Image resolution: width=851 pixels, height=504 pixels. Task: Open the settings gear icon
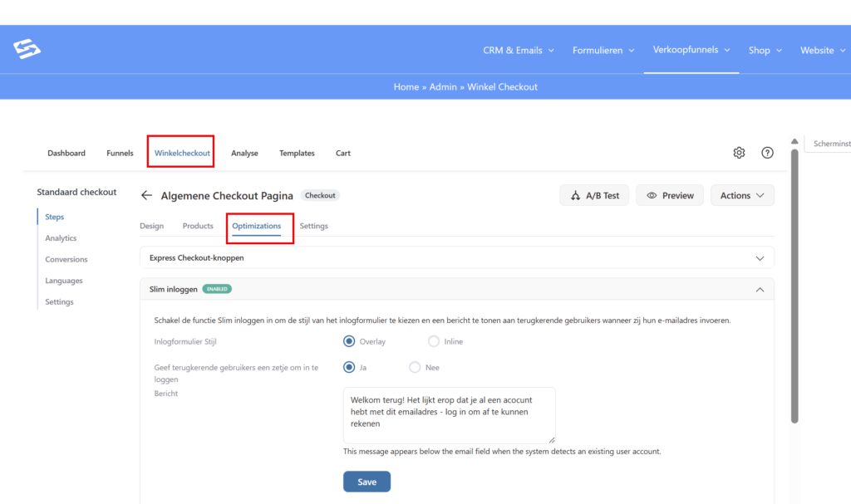point(739,153)
